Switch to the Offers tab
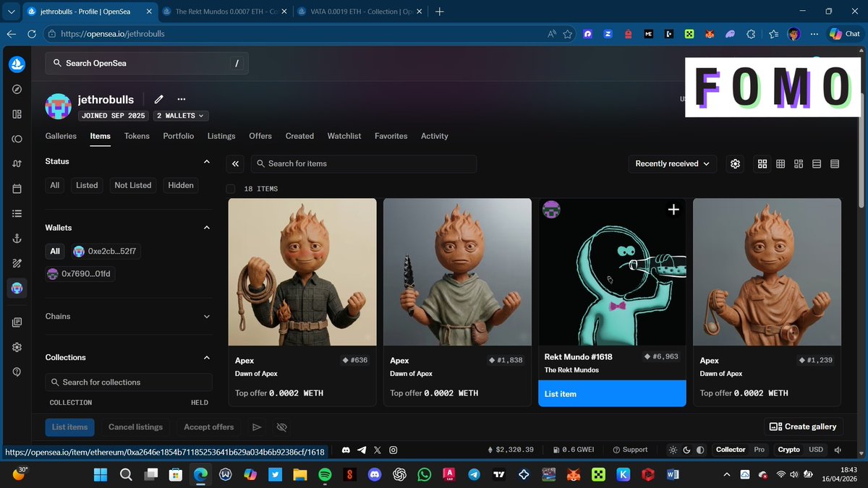This screenshot has height=488, width=868. click(260, 136)
